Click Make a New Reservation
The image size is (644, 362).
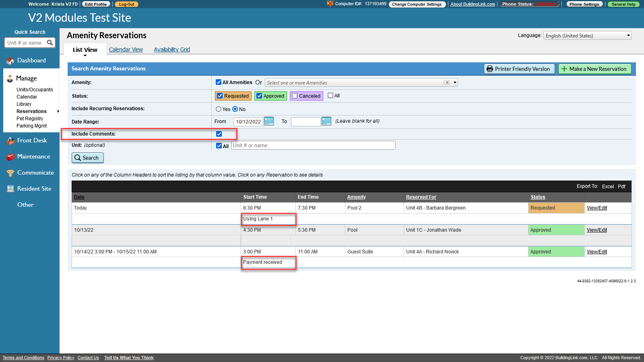coord(595,69)
